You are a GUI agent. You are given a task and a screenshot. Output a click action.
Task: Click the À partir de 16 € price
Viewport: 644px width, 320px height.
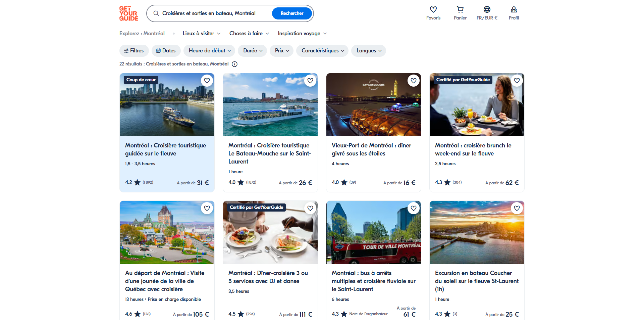point(399,183)
